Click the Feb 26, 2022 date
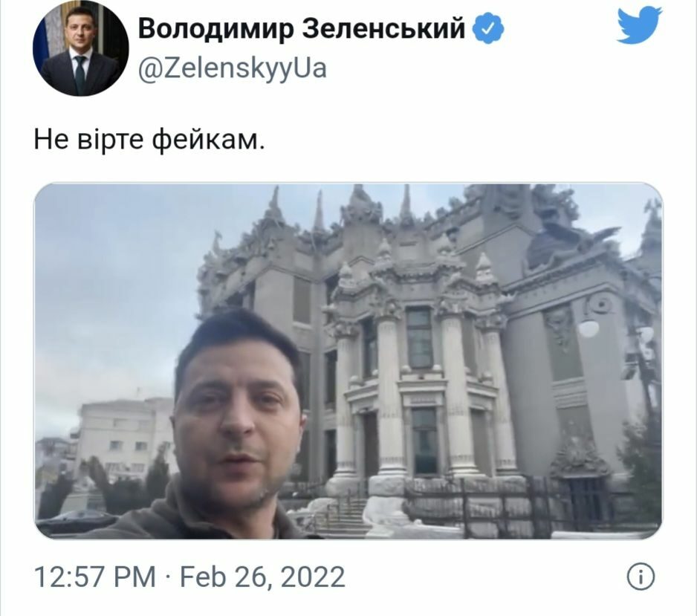Screen dimensions: 697x616 point(262,577)
